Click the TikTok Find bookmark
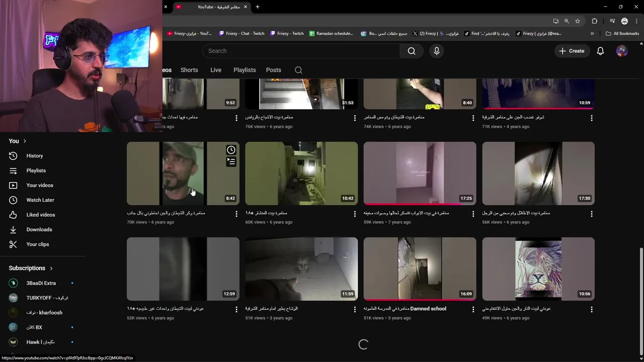The image size is (644, 362). click(x=487, y=34)
